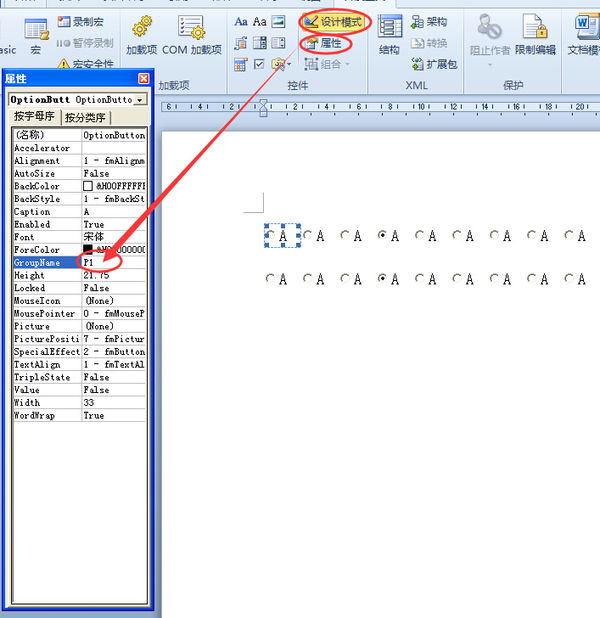Select the second radio button in first row
600x618 pixels.
click(307, 235)
